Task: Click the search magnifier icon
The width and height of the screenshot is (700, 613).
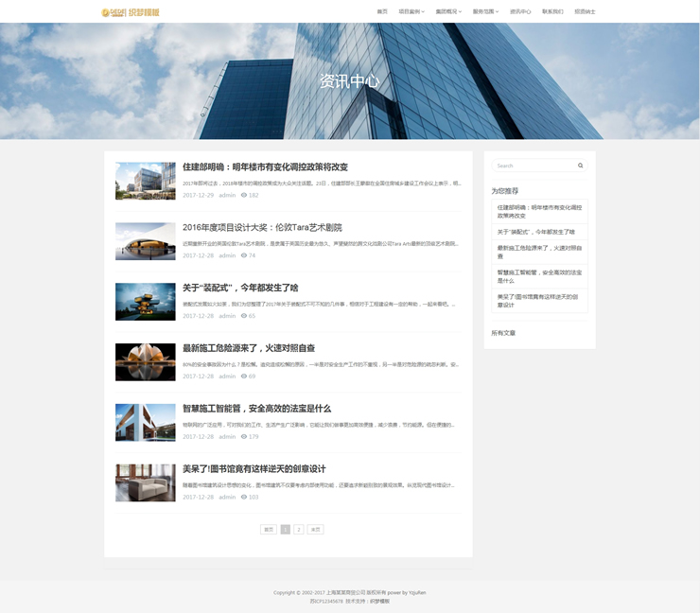Action: click(x=581, y=166)
